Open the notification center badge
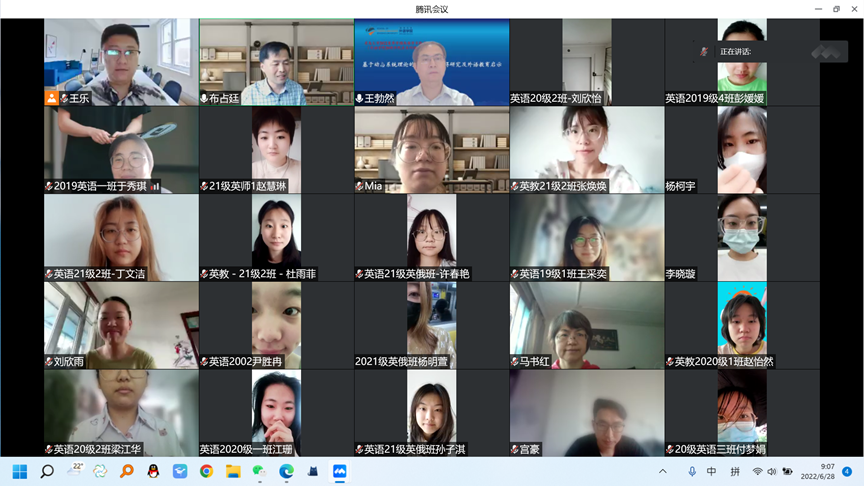Screen dimensions: 864x486 click(847, 471)
